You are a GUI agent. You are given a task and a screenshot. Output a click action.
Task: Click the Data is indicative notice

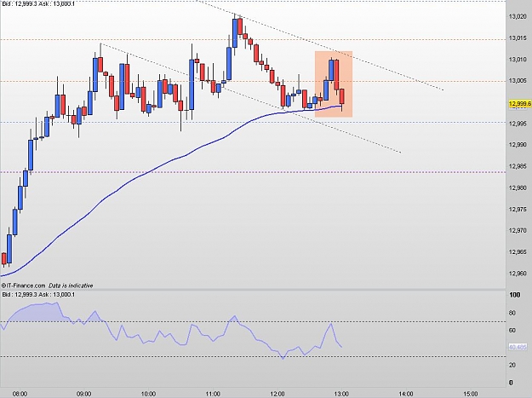tap(71, 286)
